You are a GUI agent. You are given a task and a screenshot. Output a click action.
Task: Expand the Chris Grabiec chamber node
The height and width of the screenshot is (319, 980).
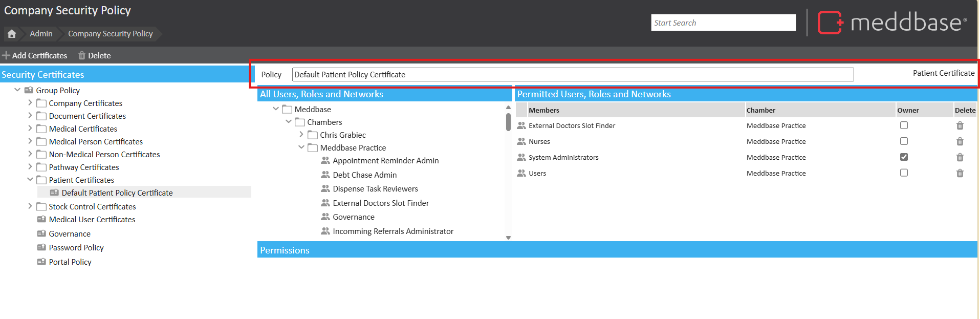[301, 135]
